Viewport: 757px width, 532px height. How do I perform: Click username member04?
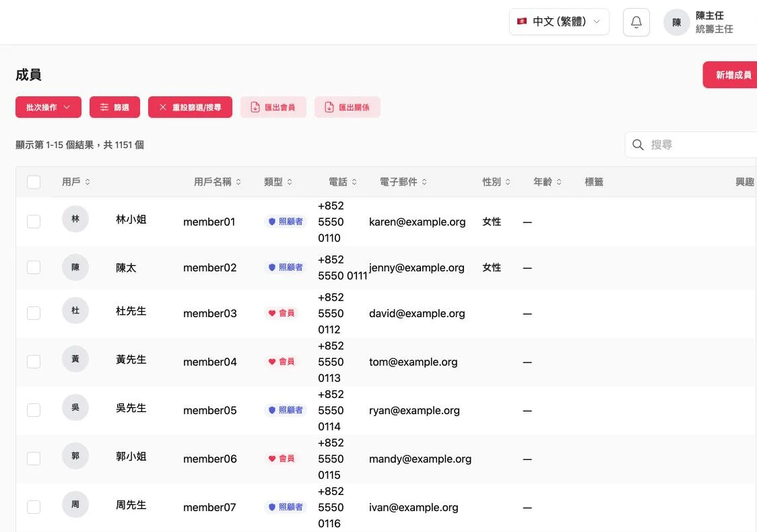[x=210, y=362]
